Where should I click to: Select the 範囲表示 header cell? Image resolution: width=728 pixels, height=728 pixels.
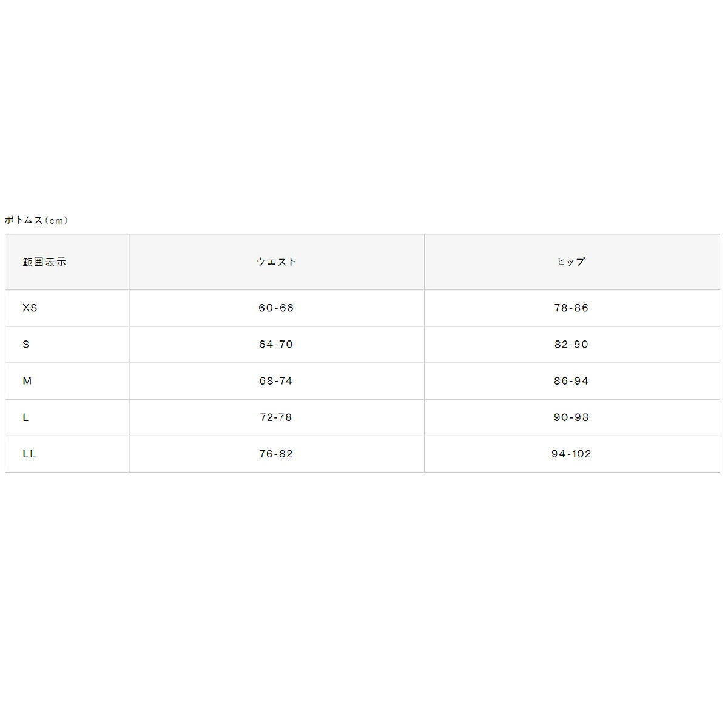67,262
